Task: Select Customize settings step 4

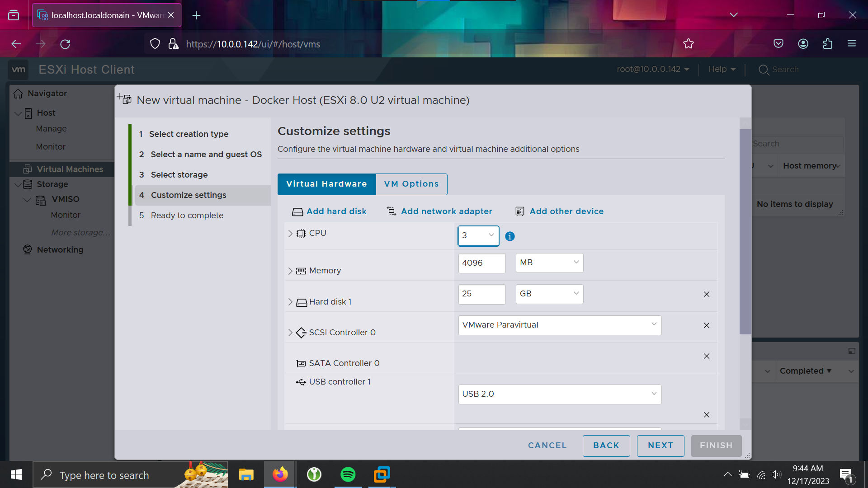Action: (x=189, y=195)
